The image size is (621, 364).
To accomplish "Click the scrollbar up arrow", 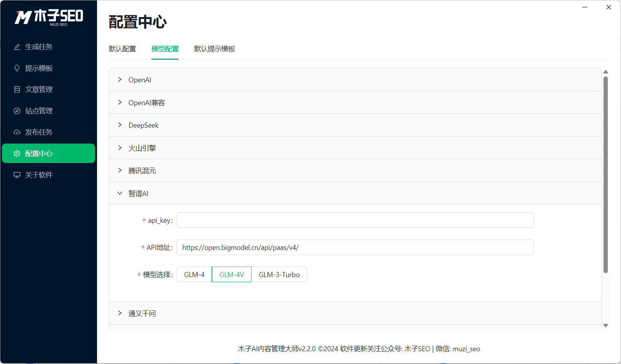I will (605, 72).
